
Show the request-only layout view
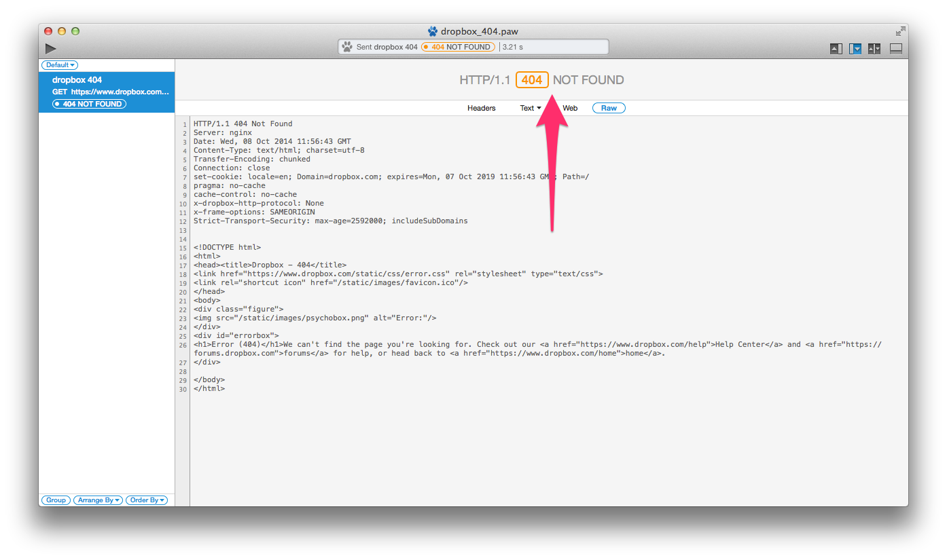[x=836, y=49]
